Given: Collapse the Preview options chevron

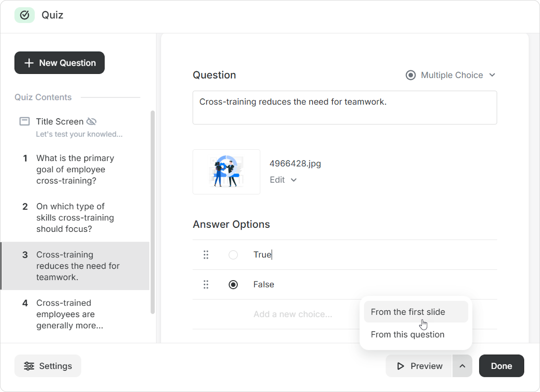Looking at the screenshot, I should pyautogui.click(x=462, y=366).
